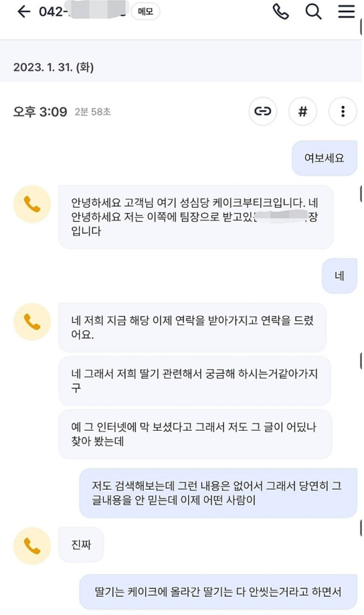
Task: Tap the 딸기는 케이크에 올라간 bubble
Action: coord(218,592)
